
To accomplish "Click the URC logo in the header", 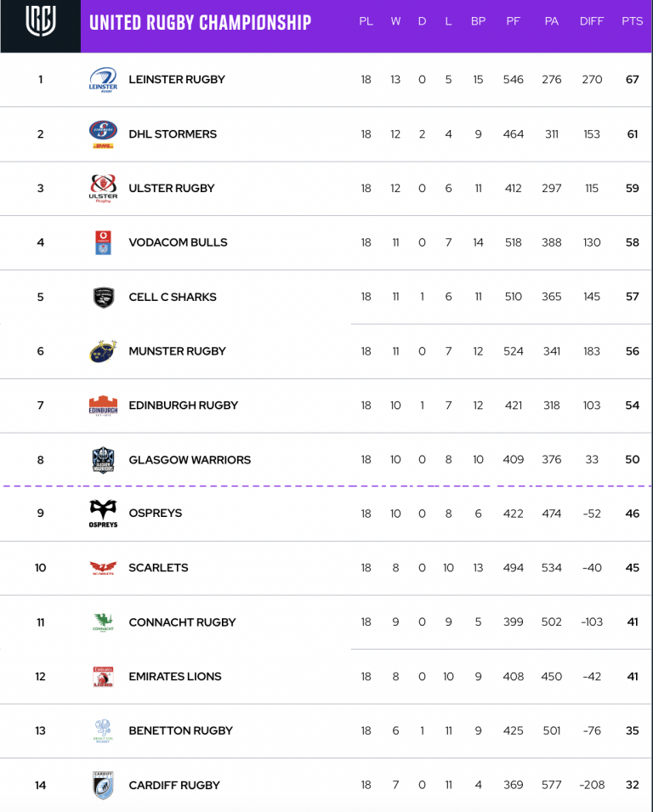I will point(41,21).
